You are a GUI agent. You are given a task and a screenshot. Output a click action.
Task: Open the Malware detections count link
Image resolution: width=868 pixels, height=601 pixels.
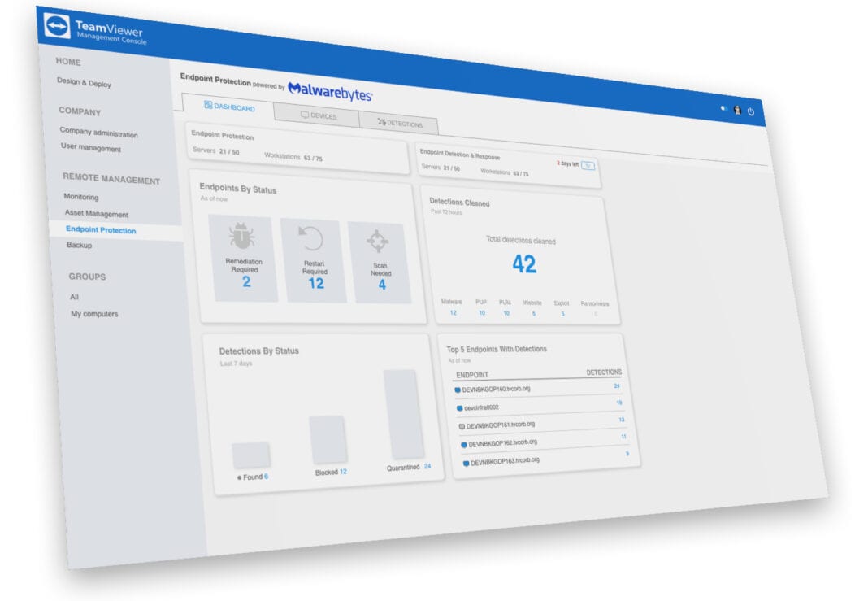[x=453, y=312]
